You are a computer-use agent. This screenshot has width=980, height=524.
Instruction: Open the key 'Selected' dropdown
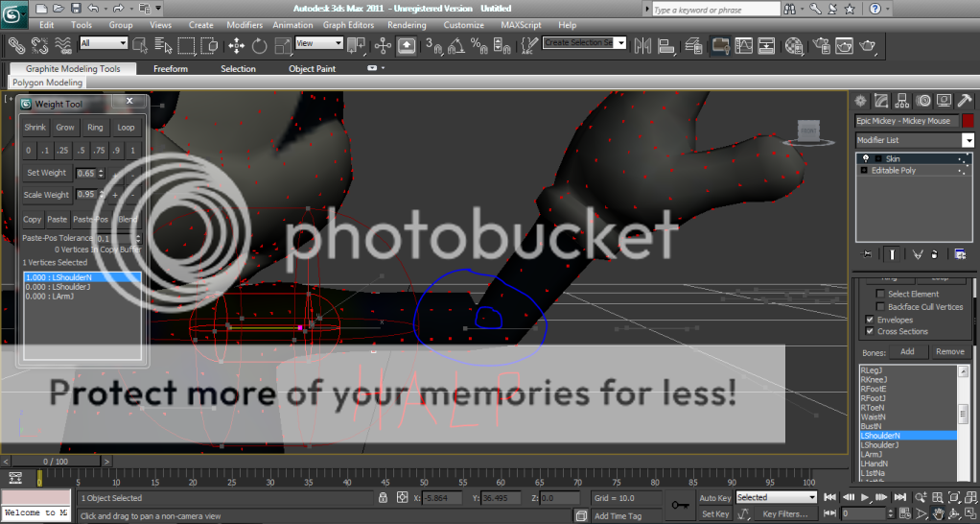coord(777,498)
